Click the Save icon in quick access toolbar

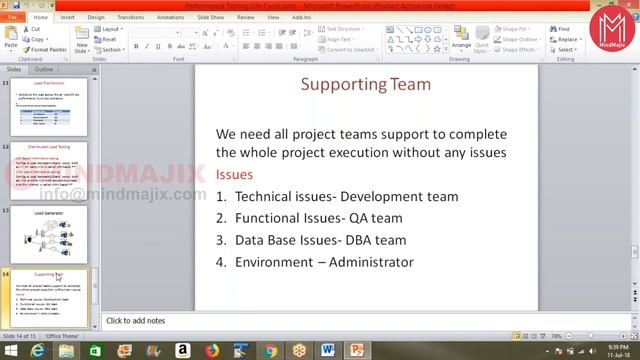click(16, 5)
